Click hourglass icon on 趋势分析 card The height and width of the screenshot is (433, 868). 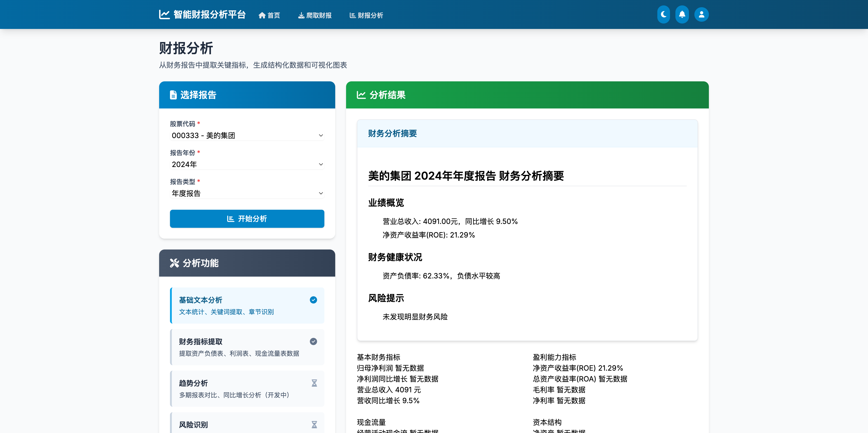314,383
